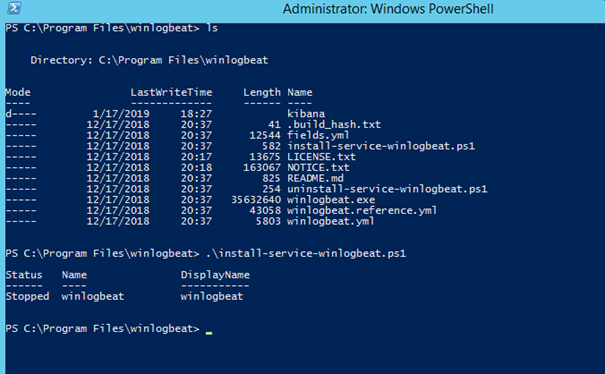Image resolution: width=605 pixels, height=374 pixels.
Task: Click the NOTICE.txt file entry
Action: (x=318, y=168)
